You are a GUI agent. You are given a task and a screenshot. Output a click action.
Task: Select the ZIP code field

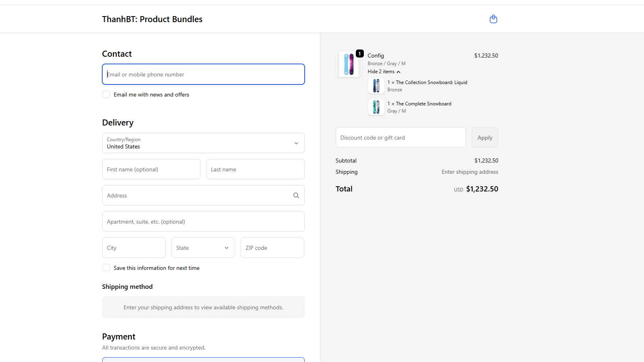coord(272,247)
